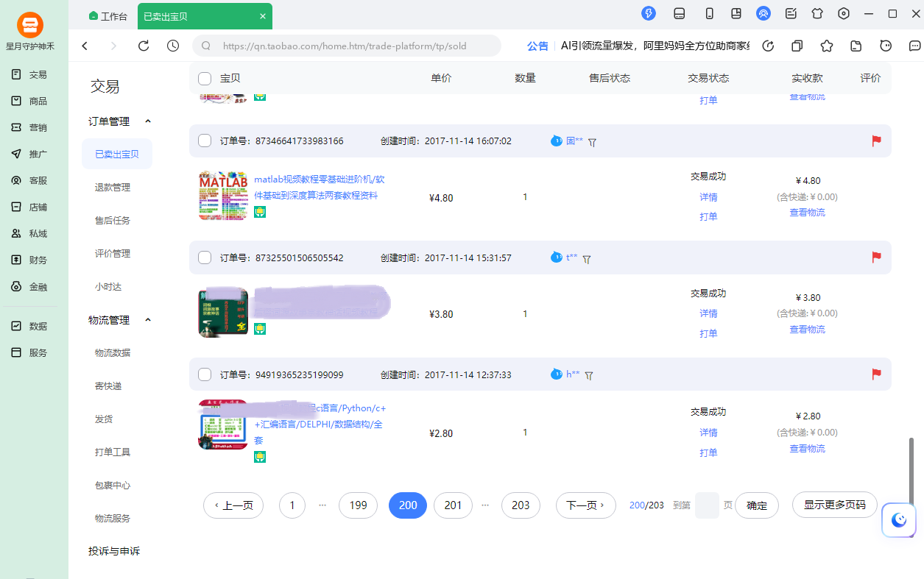Image resolution: width=924 pixels, height=579 pixels.
Task: Click the 确定 page jump button
Action: pyautogui.click(x=757, y=505)
